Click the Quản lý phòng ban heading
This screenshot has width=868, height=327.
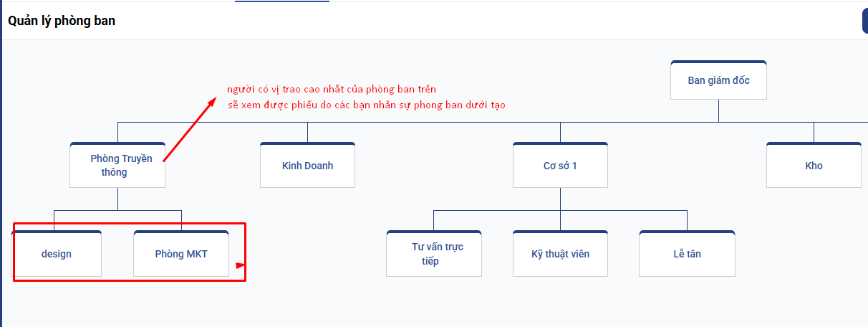click(62, 21)
